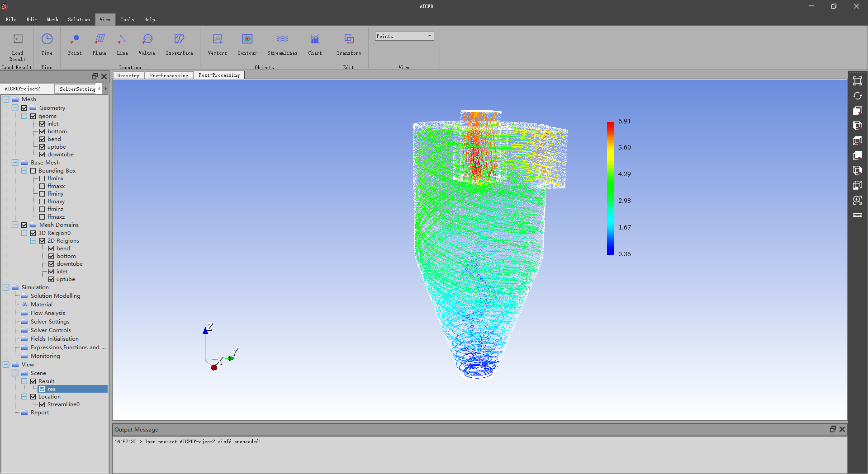Insert Streamlines object
Screen dimensions: 868x474
pos(282,39)
